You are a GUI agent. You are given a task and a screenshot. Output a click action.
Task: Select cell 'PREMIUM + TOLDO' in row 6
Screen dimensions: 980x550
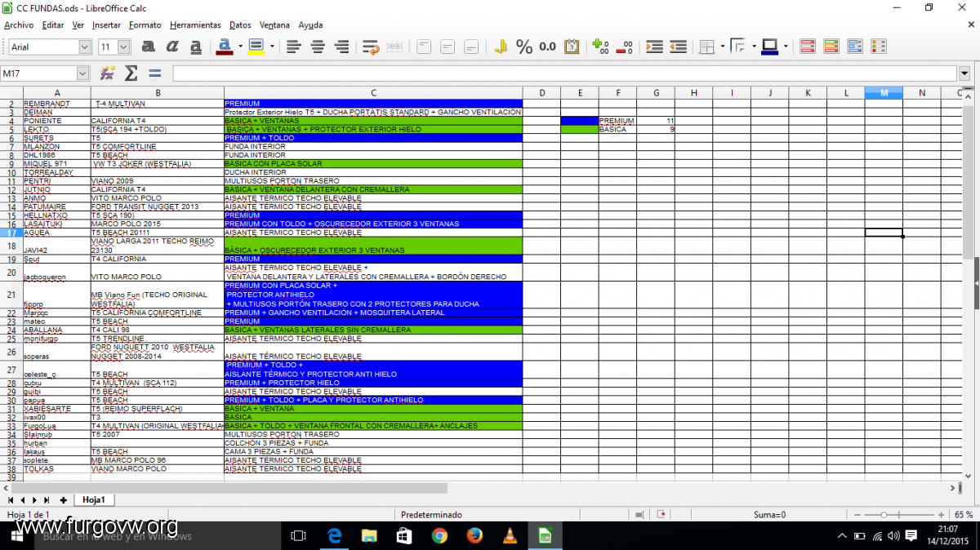click(373, 138)
